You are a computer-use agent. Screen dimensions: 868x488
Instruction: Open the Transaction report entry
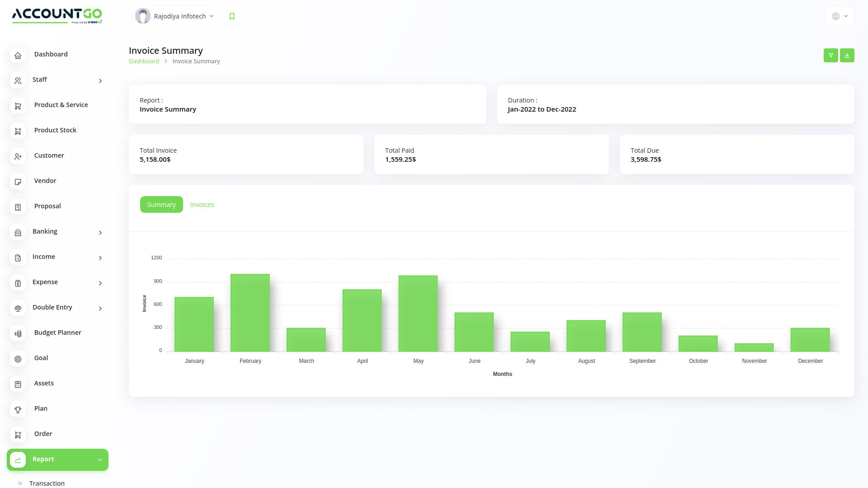[x=47, y=483]
